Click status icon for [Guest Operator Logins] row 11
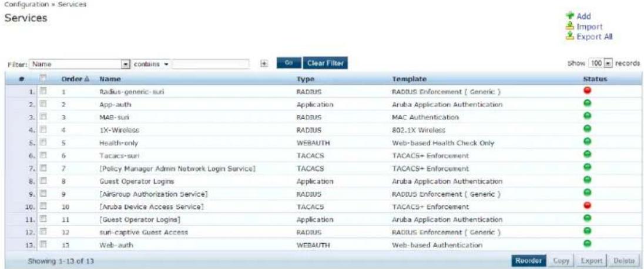 tap(588, 218)
